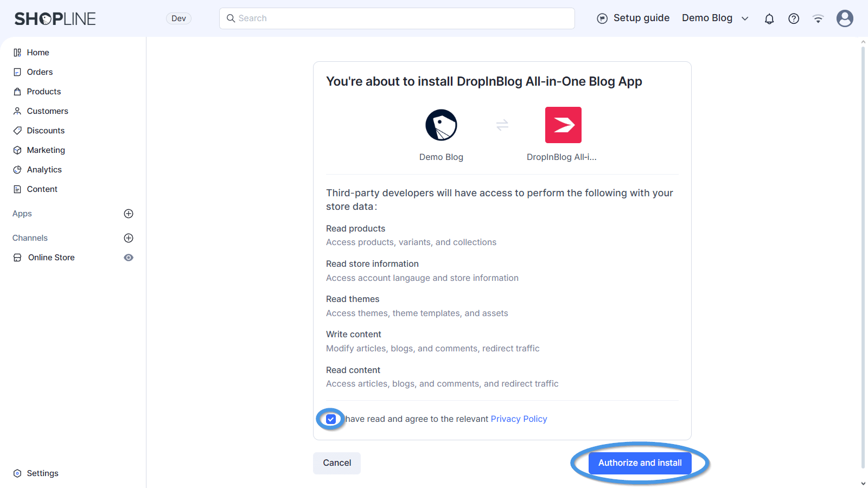Image resolution: width=868 pixels, height=488 pixels.
Task: Toggle Online Store preview eye icon
Action: tap(129, 258)
